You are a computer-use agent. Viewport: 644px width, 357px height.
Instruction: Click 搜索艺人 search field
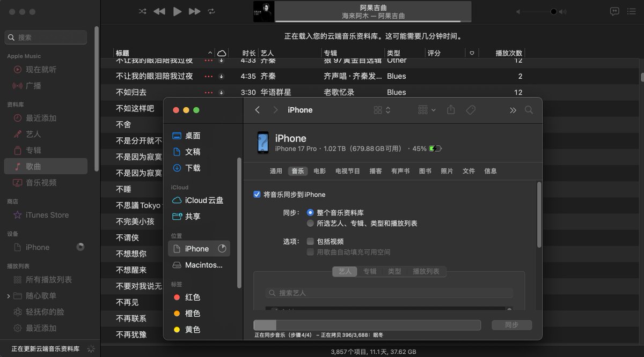[389, 293]
